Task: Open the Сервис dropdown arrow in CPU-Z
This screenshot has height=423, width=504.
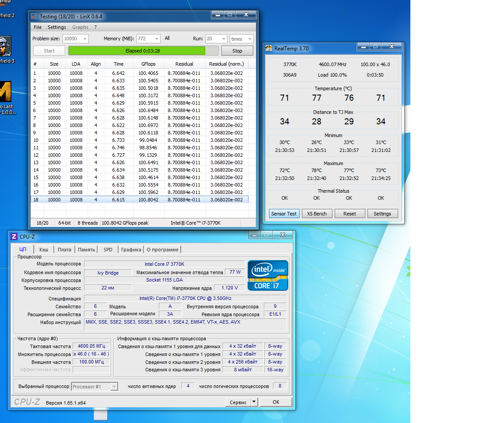Action: [254, 402]
